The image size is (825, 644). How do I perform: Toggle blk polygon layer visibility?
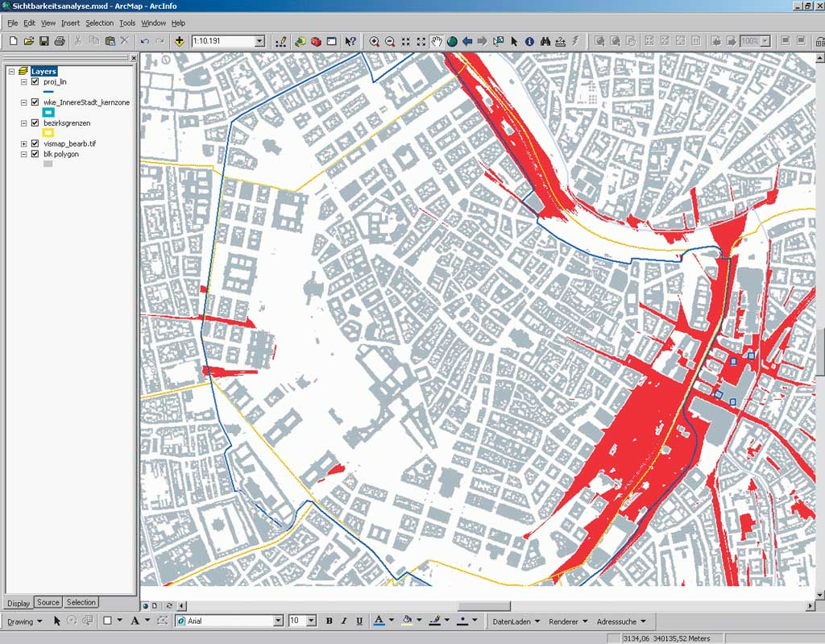[35, 154]
